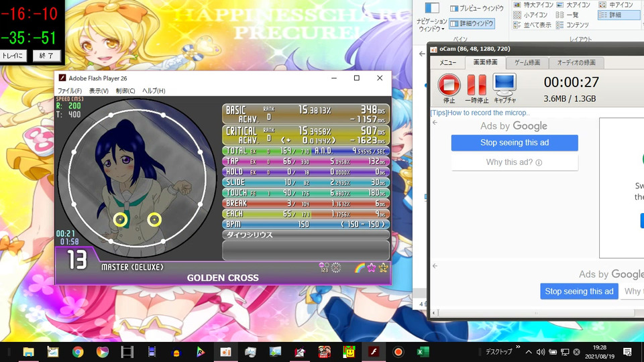Click the トレイに button on the timer widget
Screen dimensions: 644x362
13,56
